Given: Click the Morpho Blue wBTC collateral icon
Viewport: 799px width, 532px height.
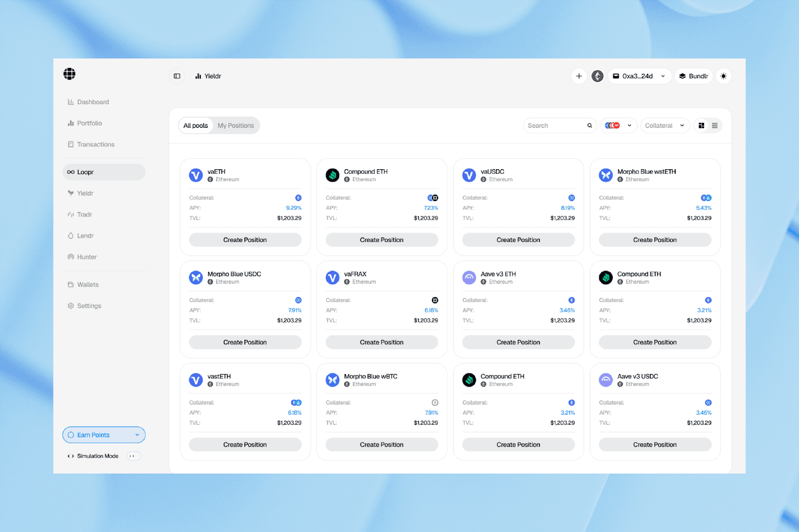Looking at the screenshot, I should click(x=435, y=403).
